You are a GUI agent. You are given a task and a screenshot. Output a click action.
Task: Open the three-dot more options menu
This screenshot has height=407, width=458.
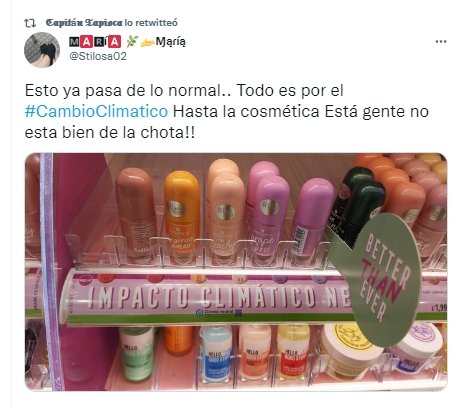tap(441, 42)
